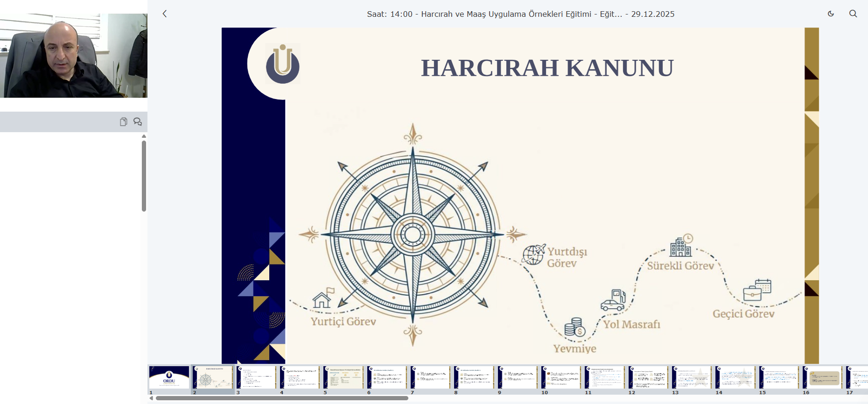Image resolution: width=868 pixels, height=404 pixels.
Task: Click the thumbnail strip scroll-left arrow
Action: [x=151, y=398]
